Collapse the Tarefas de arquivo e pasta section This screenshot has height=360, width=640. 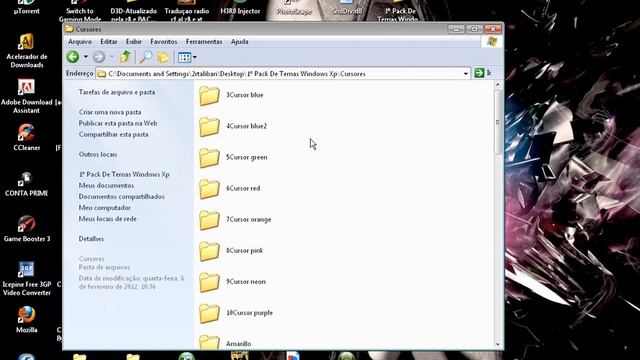(x=117, y=92)
